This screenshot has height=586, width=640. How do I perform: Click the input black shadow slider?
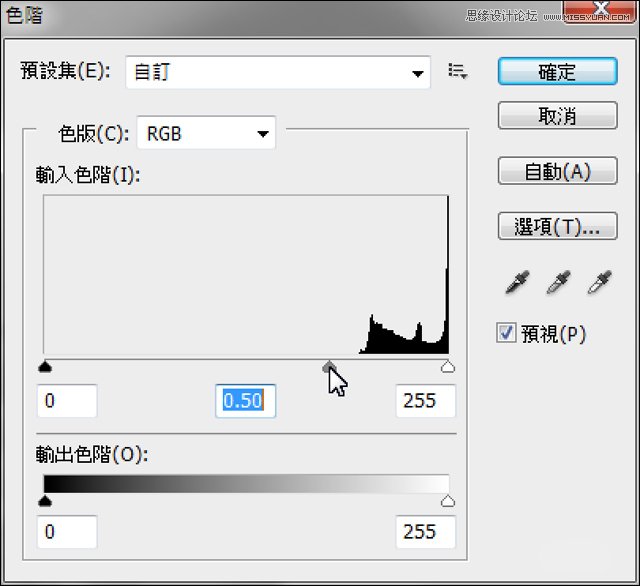[45, 366]
